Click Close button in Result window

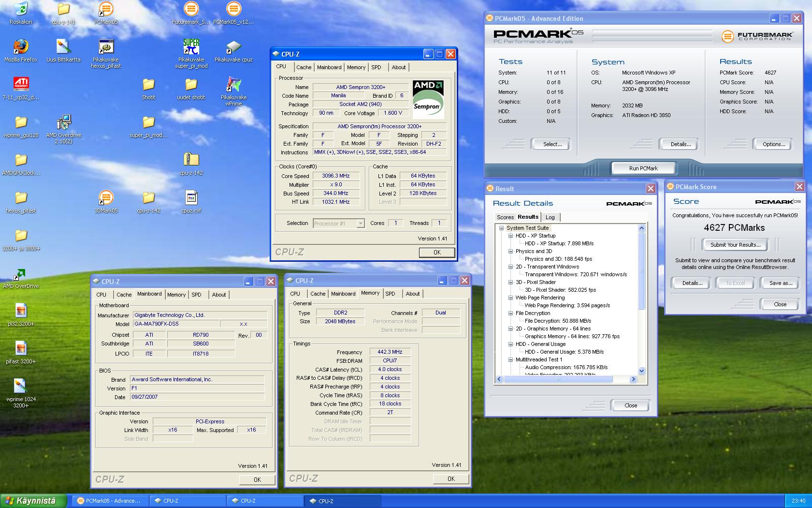pos(630,405)
